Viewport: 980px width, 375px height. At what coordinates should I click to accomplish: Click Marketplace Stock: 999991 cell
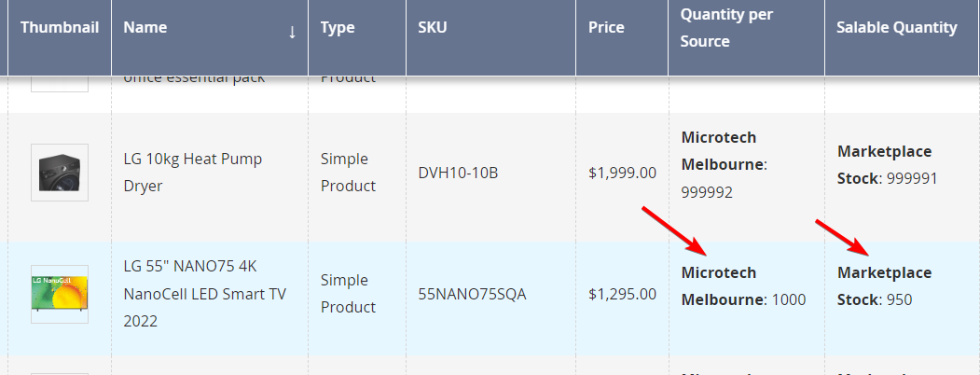887,165
